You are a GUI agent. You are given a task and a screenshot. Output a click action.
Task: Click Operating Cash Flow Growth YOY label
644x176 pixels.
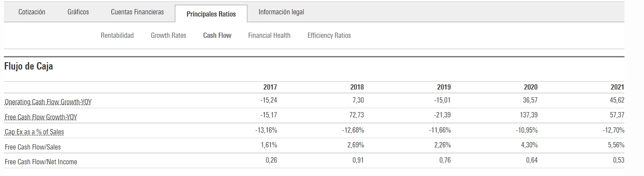[48, 102]
